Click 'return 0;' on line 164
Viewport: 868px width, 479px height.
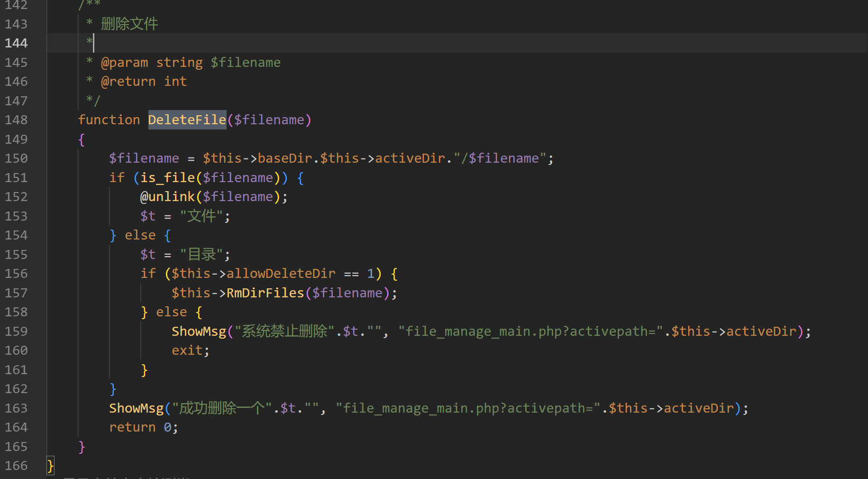pyautogui.click(x=144, y=427)
